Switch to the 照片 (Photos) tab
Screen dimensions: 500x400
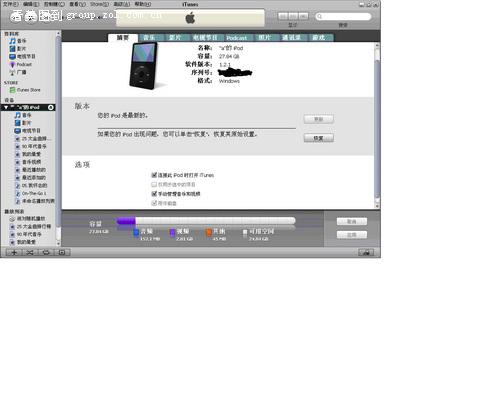tap(265, 38)
